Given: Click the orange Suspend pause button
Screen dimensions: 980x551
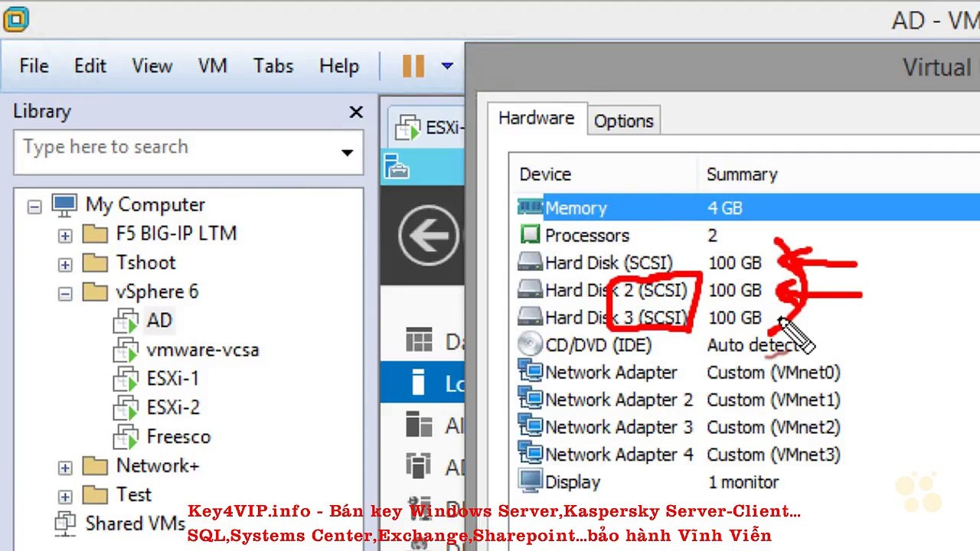Looking at the screenshot, I should pos(413,66).
